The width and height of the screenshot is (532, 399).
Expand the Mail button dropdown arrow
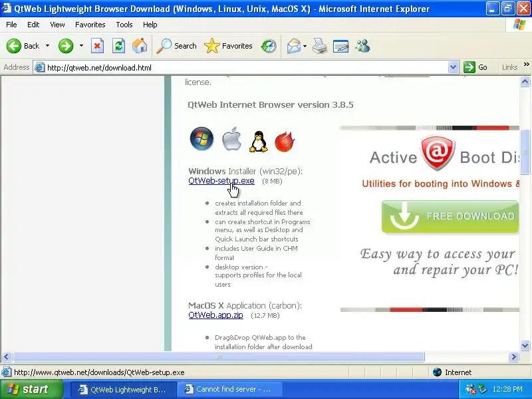click(305, 46)
